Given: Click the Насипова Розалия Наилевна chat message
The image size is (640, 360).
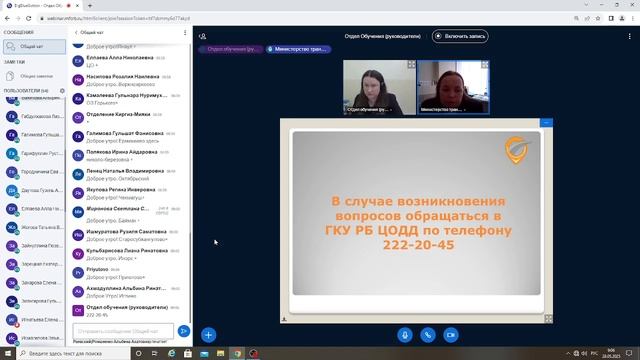Looking at the screenshot, I should click(129, 80).
